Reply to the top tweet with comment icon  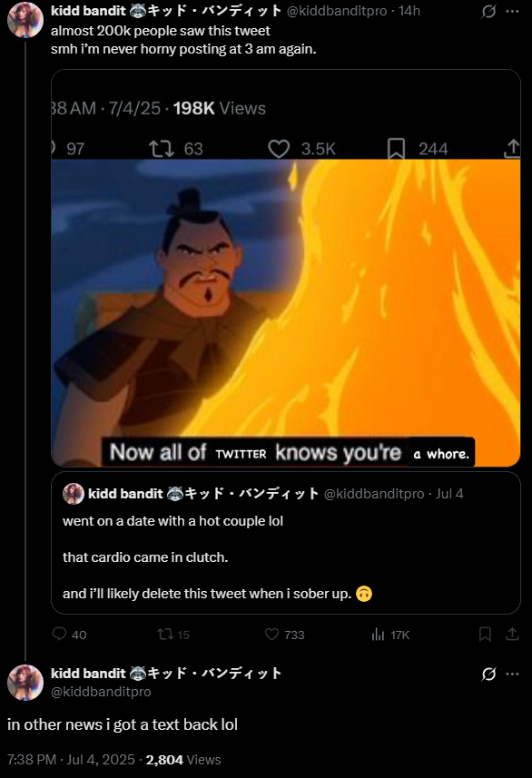pos(60,634)
